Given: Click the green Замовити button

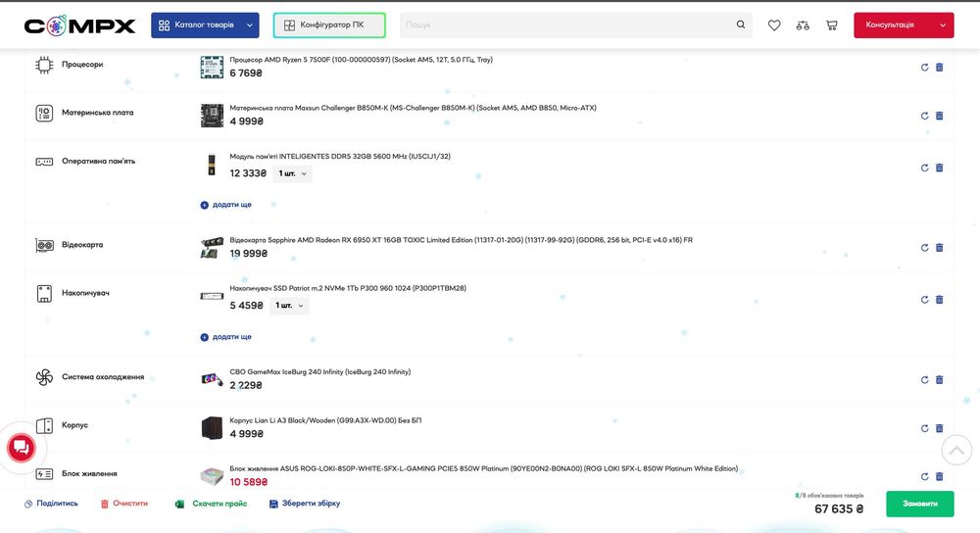Looking at the screenshot, I should [x=920, y=504].
